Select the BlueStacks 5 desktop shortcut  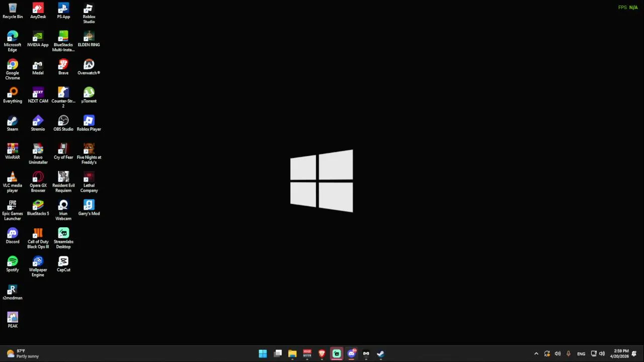tap(38, 208)
